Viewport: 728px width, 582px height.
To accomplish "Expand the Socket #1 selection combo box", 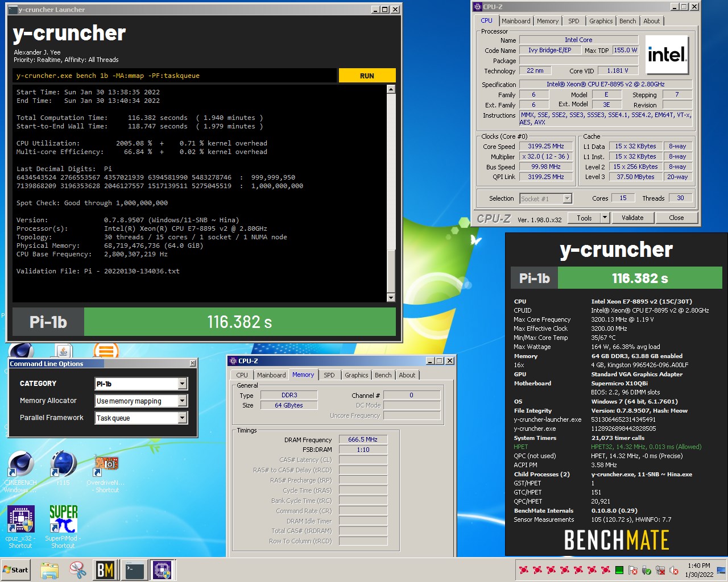I will click(x=546, y=198).
